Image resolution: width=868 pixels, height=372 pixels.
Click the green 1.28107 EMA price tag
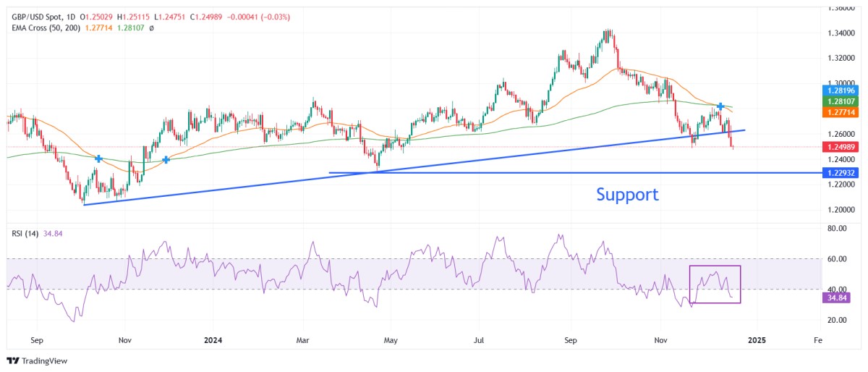point(843,102)
